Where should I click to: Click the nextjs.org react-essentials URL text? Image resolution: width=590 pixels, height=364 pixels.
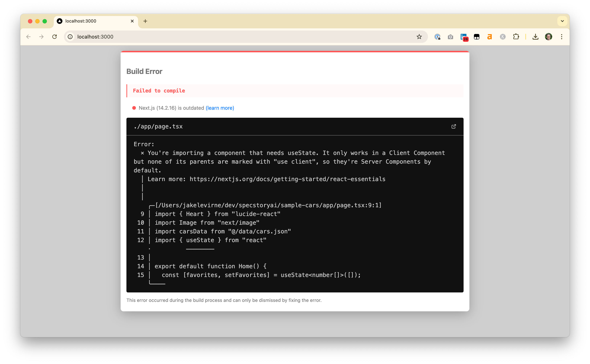287,179
